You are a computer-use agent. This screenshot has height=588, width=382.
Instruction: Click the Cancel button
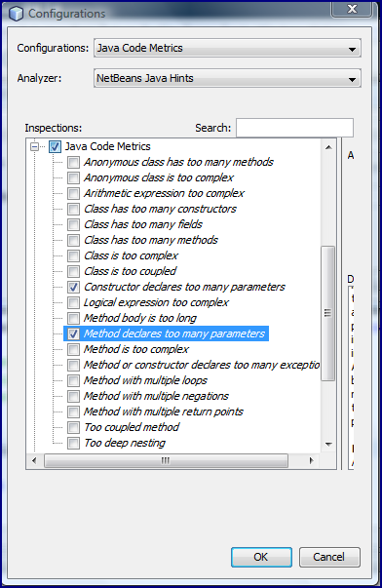coord(329,557)
